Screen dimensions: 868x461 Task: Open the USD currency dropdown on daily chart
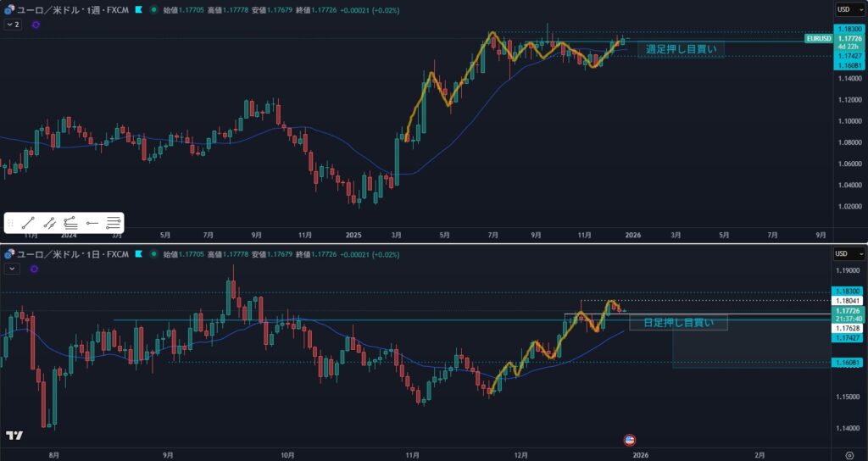tap(849, 253)
